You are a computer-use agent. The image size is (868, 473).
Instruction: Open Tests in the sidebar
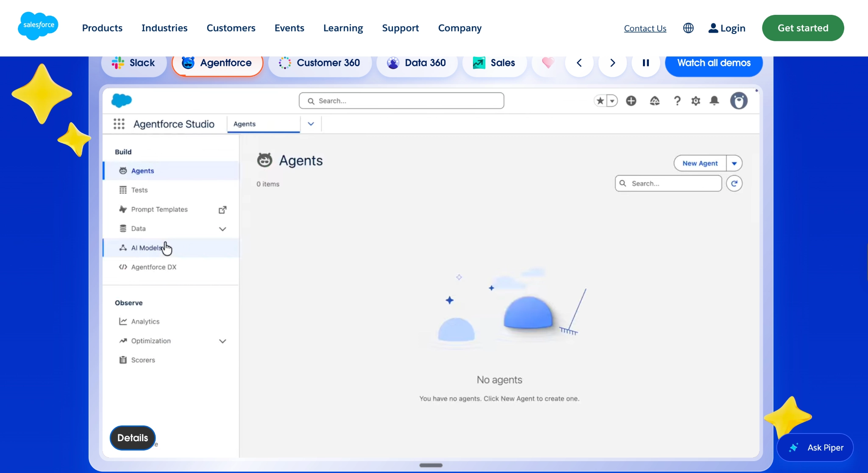click(171, 190)
